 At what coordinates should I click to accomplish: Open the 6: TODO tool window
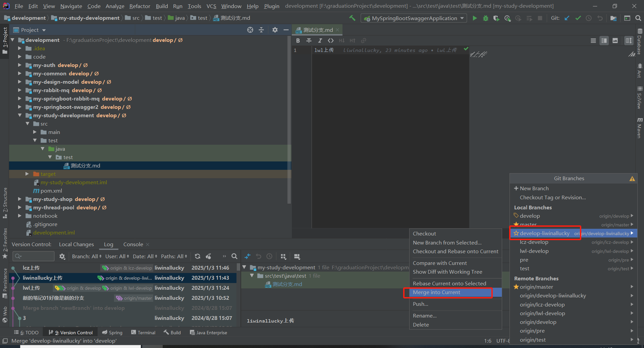click(x=26, y=333)
